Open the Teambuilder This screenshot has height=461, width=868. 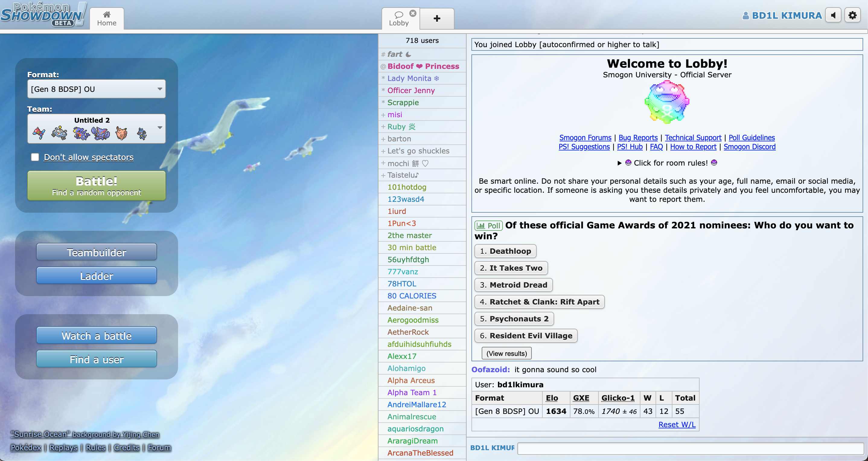pos(96,252)
